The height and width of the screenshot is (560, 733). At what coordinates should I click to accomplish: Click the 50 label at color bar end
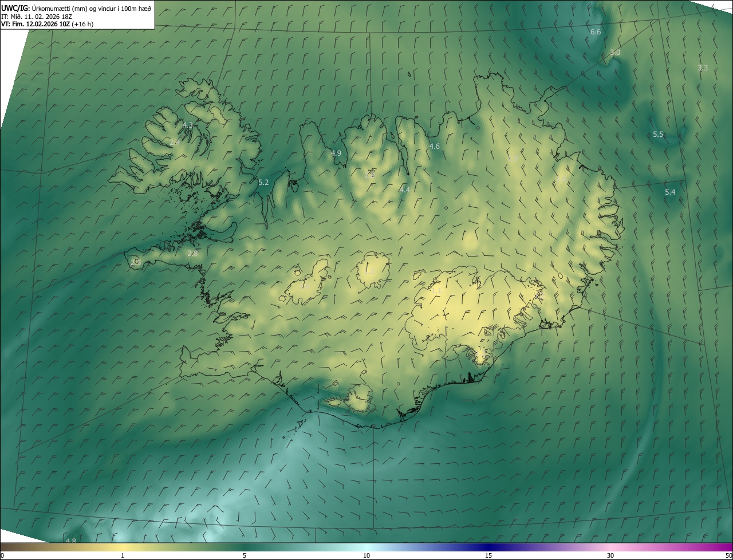[x=728, y=555]
